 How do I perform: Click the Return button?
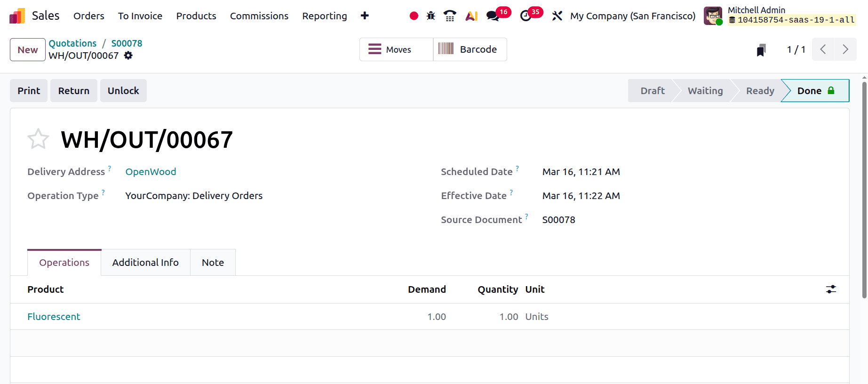[x=74, y=91]
